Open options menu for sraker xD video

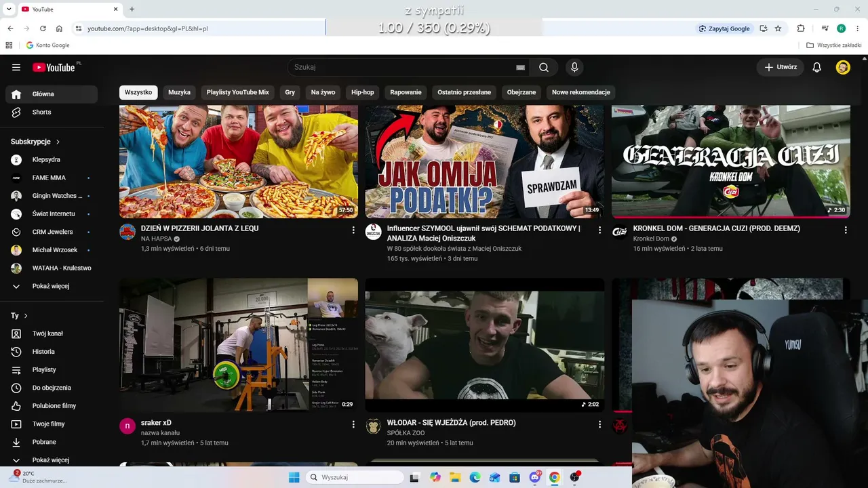pyautogui.click(x=353, y=424)
